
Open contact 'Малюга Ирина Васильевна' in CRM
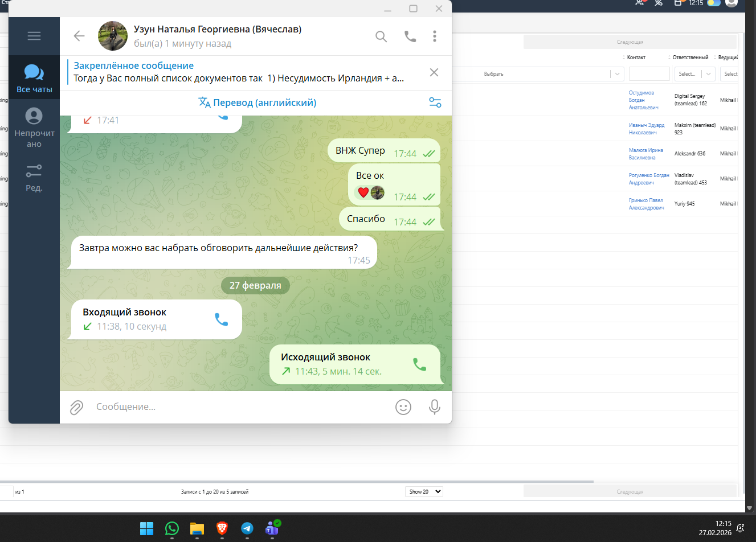tap(646, 154)
